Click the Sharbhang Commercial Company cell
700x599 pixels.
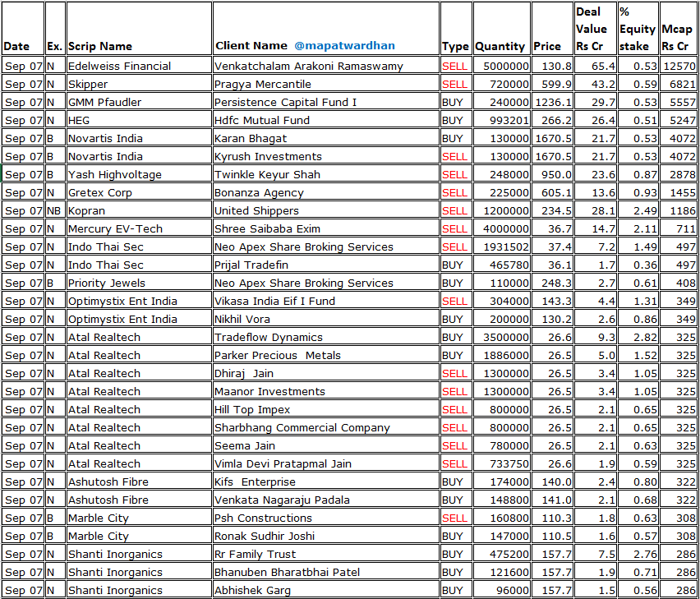click(x=326, y=427)
